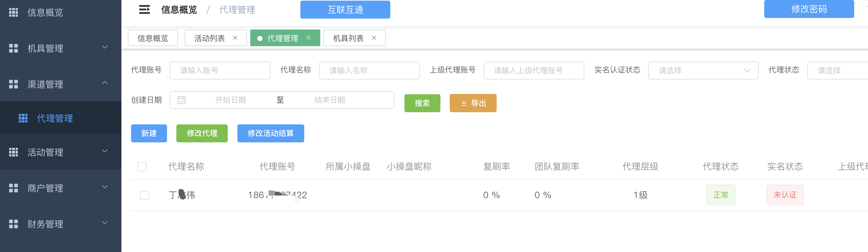The width and height of the screenshot is (868, 252).
Task: Click the orange 导出 button
Action: tap(473, 103)
